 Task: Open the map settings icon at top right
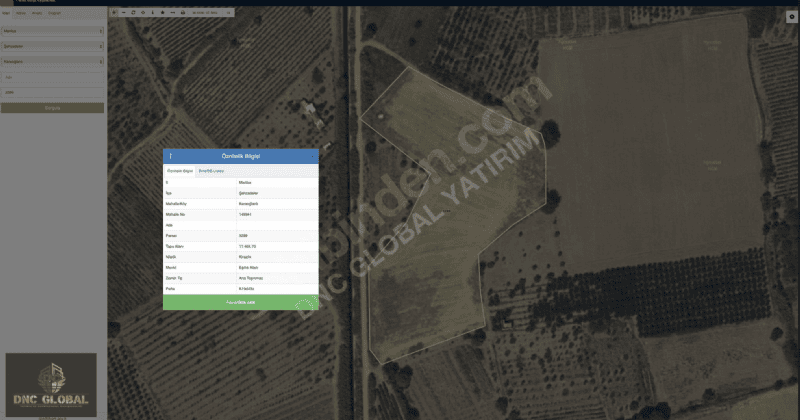[792, 16]
